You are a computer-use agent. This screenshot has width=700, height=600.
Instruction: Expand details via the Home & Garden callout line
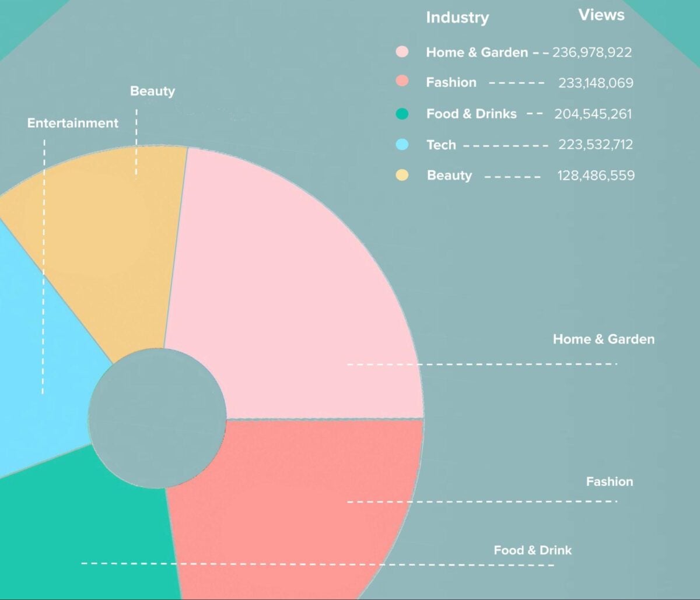[478, 364]
